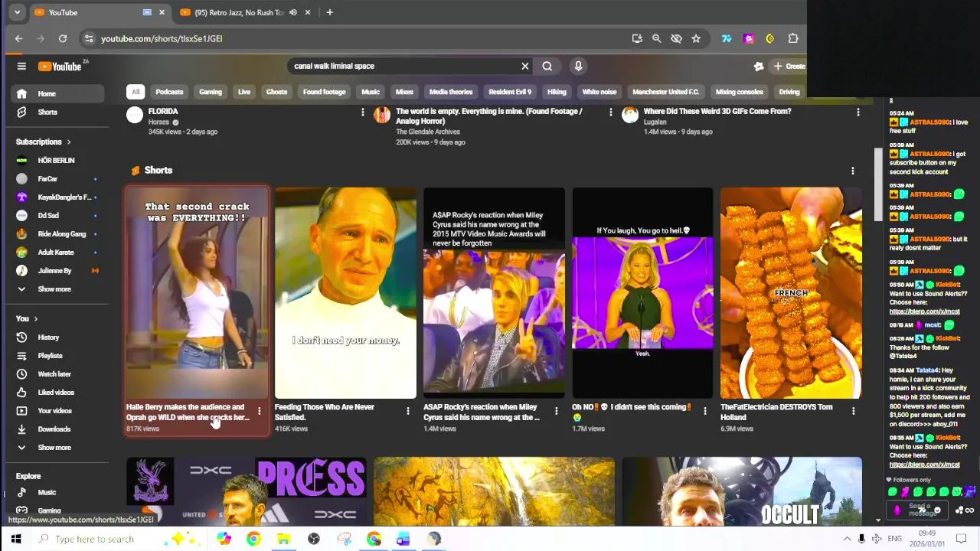Open options for 'Feeding Those Who Are Never Satisfied'

click(x=408, y=412)
